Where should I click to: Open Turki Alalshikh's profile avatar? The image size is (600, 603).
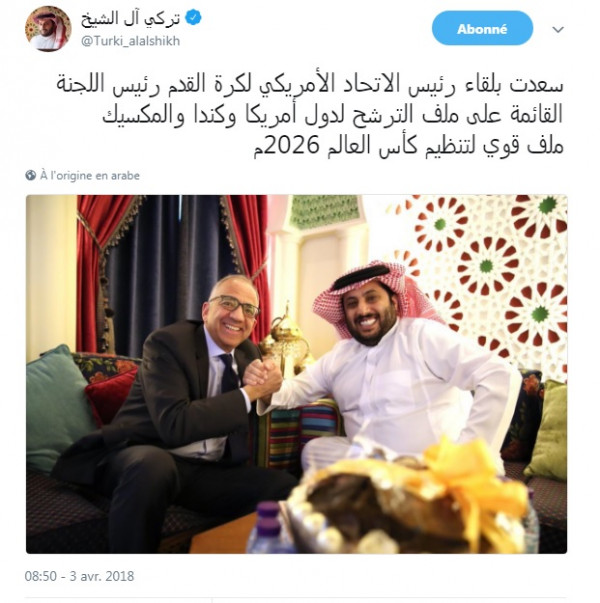tap(48, 28)
